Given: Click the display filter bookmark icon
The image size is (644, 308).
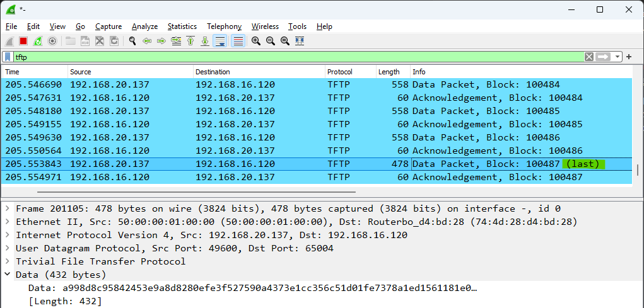Looking at the screenshot, I should click(x=8, y=57).
